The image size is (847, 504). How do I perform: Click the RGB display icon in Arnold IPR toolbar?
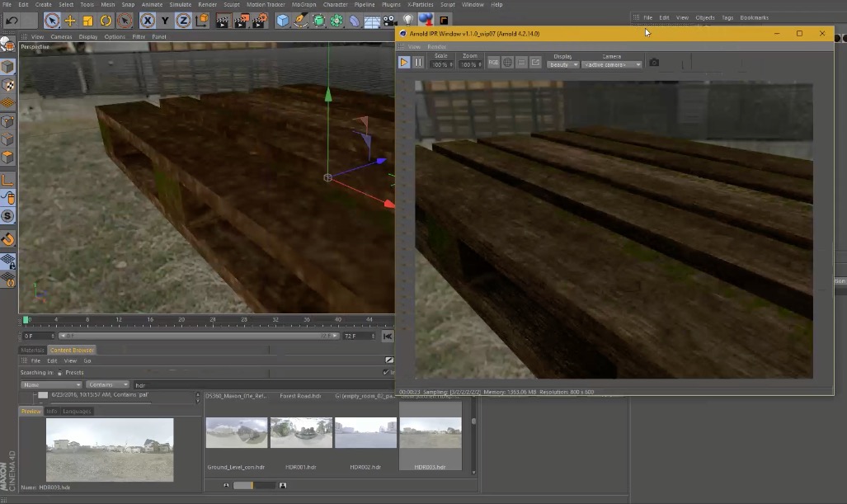click(493, 61)
